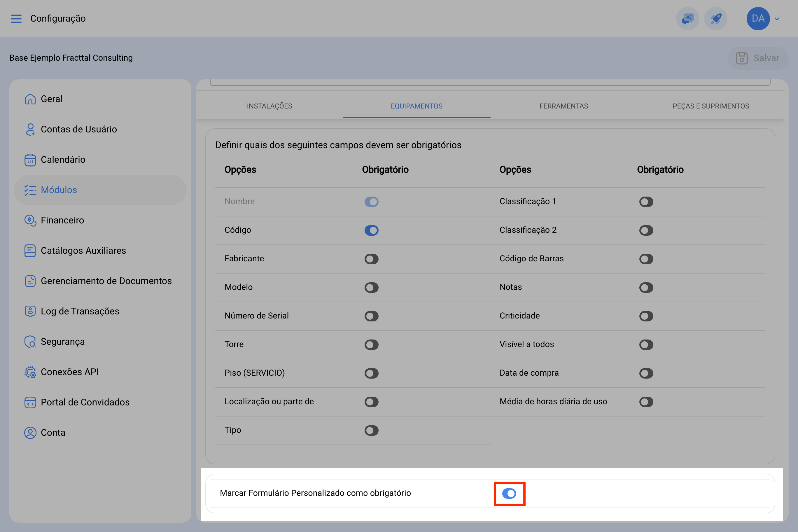Open Conta settings

click(100, 433)
